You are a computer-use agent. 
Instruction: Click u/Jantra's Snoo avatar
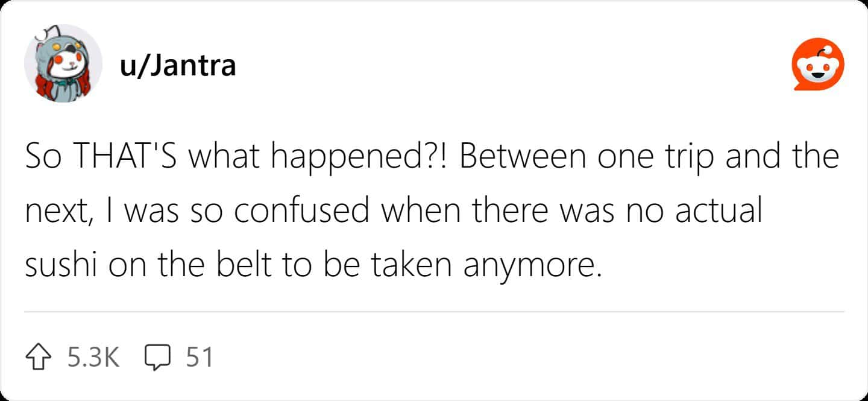click(x=63, y=64)
